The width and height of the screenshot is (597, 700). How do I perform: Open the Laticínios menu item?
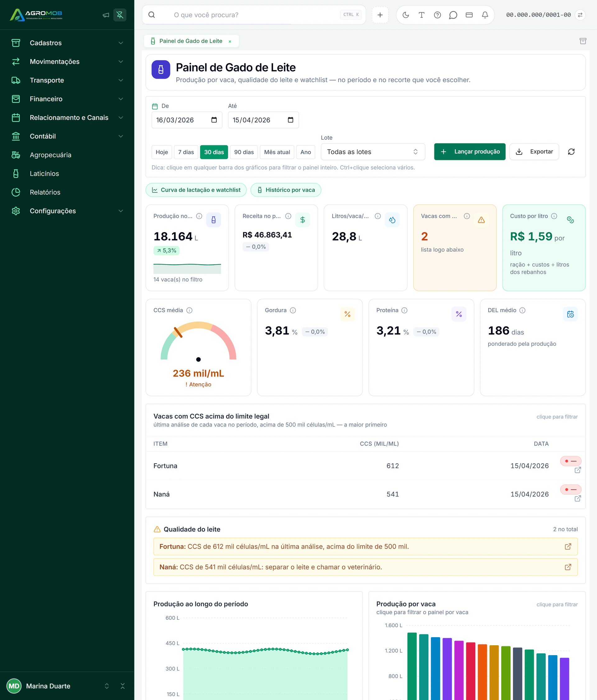pos(67,174)
